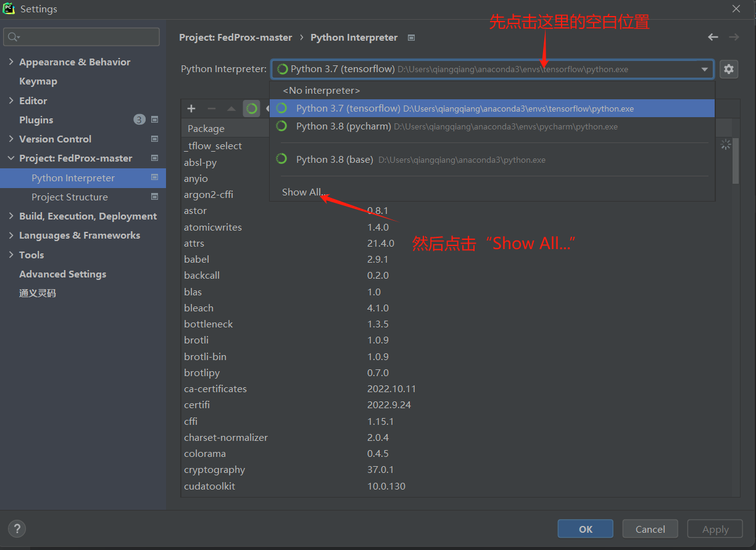This screenshot has width=756, height=550.
Task: Collapse the Project: FedProx-master section
Action: pos(11,158)
